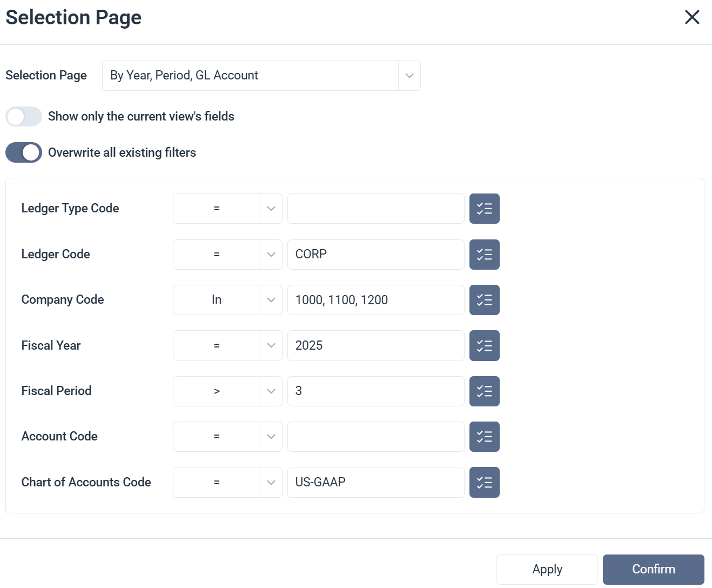Click the Confirm button
712x588 pixels.
(653, 569)
